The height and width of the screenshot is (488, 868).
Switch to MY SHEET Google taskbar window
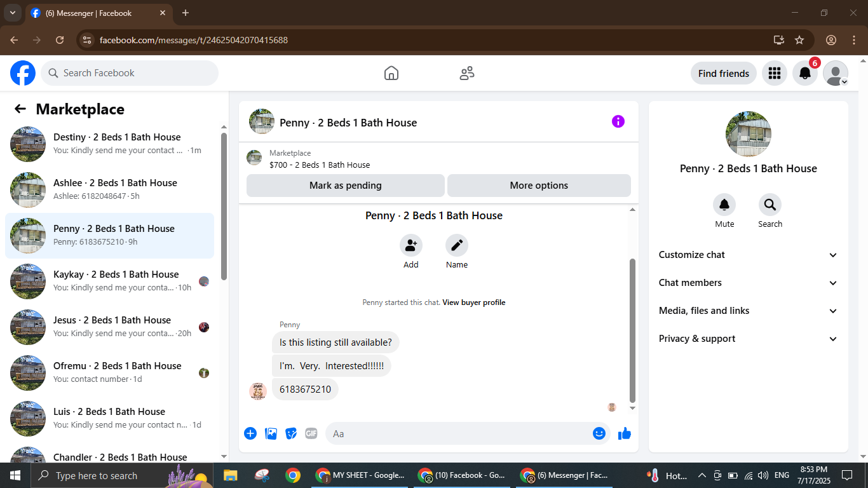361,475
